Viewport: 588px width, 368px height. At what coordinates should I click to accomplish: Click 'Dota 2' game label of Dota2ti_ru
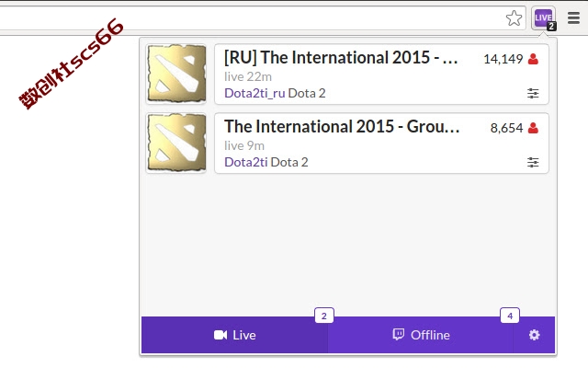307,93
